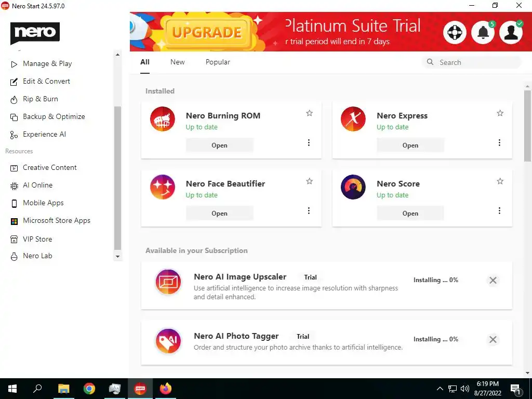
Task: Go to Backup & Optimize section
Action: coord(54,116)
